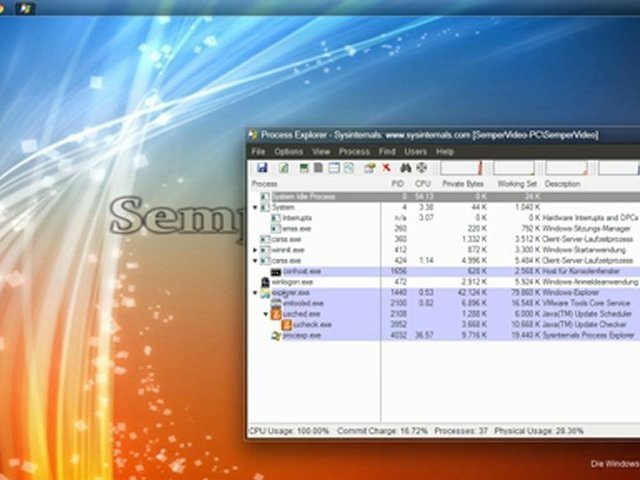Image resolution: width=640 pixels, height=480 pixels.
Task: Collapse the explorer.exe tree node
Action: pos(255,293)
